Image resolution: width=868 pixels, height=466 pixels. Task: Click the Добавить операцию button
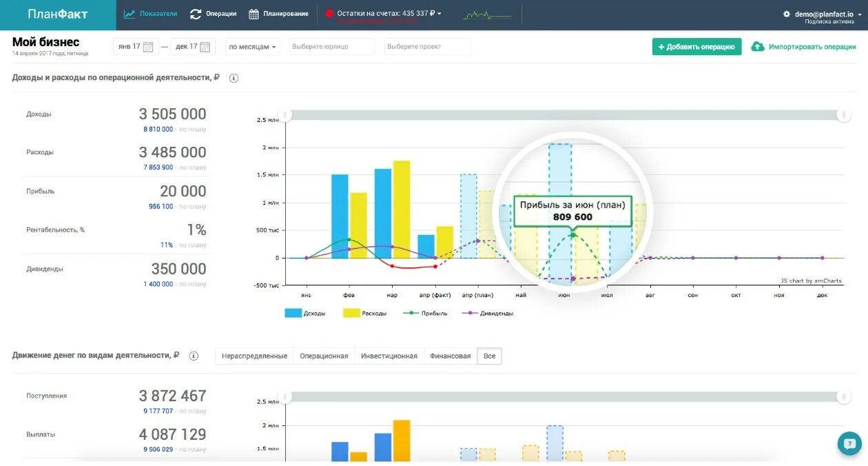tap(696, 46)
